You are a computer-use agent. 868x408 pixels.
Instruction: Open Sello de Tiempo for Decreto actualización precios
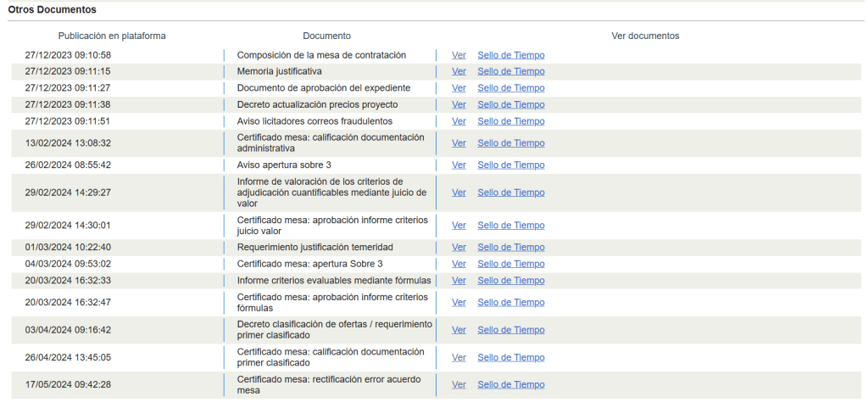[x=510, y=104]
